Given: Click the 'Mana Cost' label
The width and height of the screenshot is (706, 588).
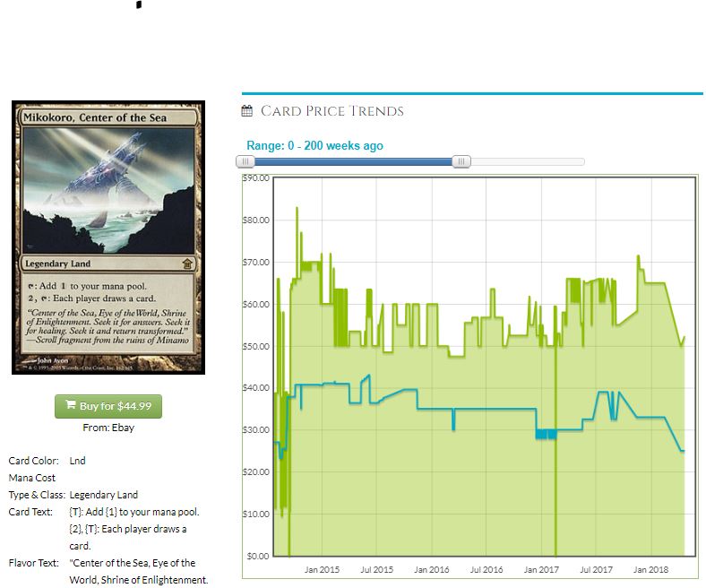Looking at the screenshot, I should click(x=32, y=478).
